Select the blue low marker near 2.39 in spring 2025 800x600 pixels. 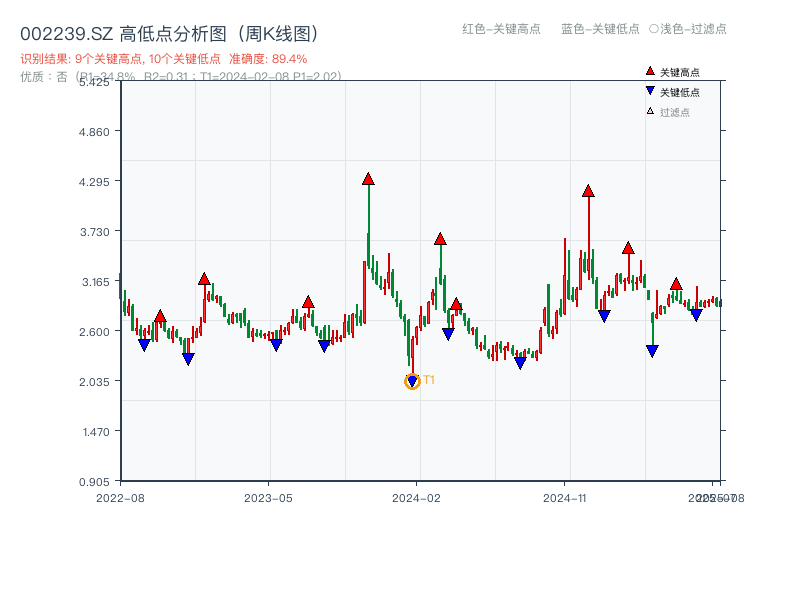click(x=653, y=351)
